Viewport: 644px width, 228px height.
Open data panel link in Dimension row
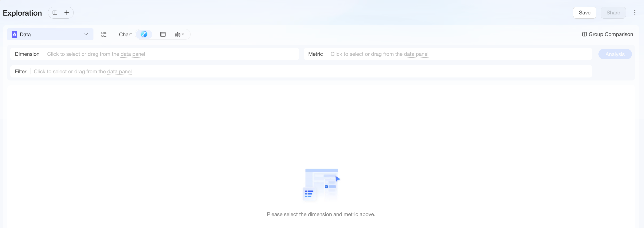point(133,54)
